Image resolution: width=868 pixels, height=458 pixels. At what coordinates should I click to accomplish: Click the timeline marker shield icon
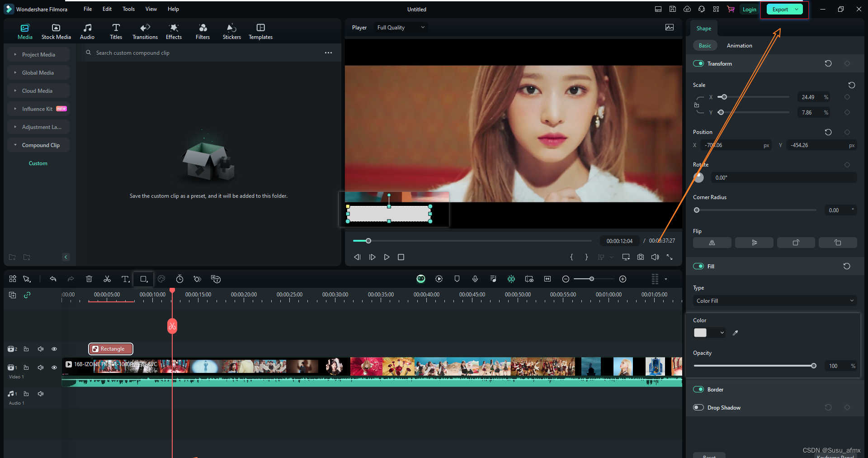click(457, 279)
